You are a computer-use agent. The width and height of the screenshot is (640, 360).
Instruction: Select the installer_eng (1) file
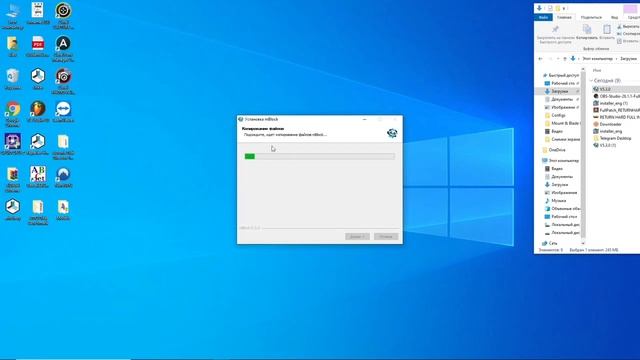pyautogui.click(x=611, y=103)
